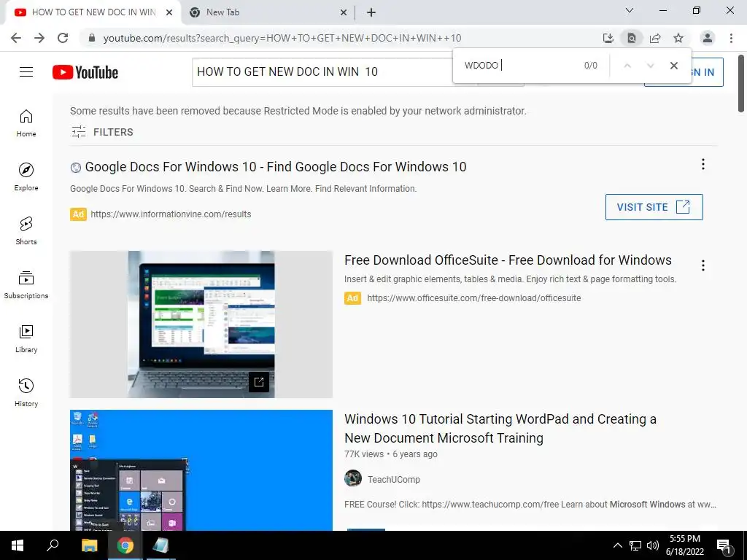View site information lock icon

(92, 38)
